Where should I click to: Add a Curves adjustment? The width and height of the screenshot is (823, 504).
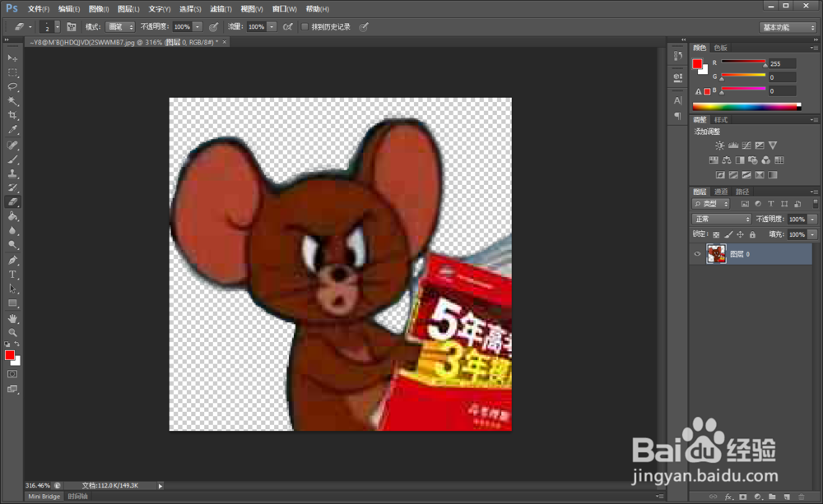pyautogui.click(x=746, y=146)
